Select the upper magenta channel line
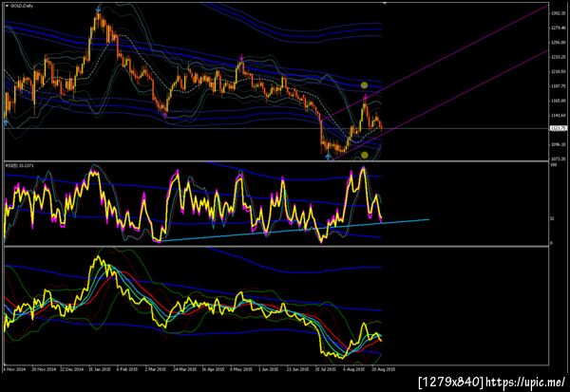This screenshot has width=570, height=392. tap(435, 64)
